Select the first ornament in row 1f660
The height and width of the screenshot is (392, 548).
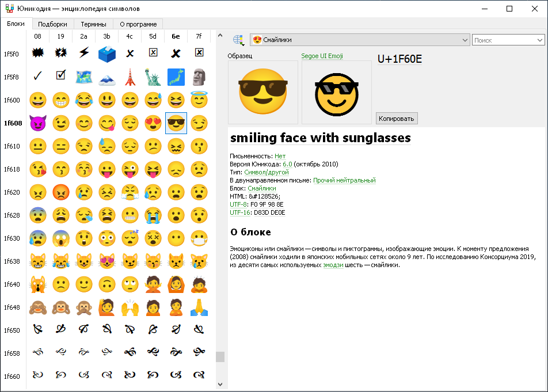click(38, 375)
